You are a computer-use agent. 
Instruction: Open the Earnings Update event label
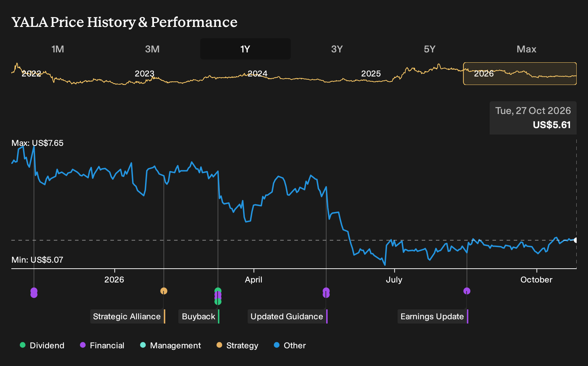pos(433,316)
